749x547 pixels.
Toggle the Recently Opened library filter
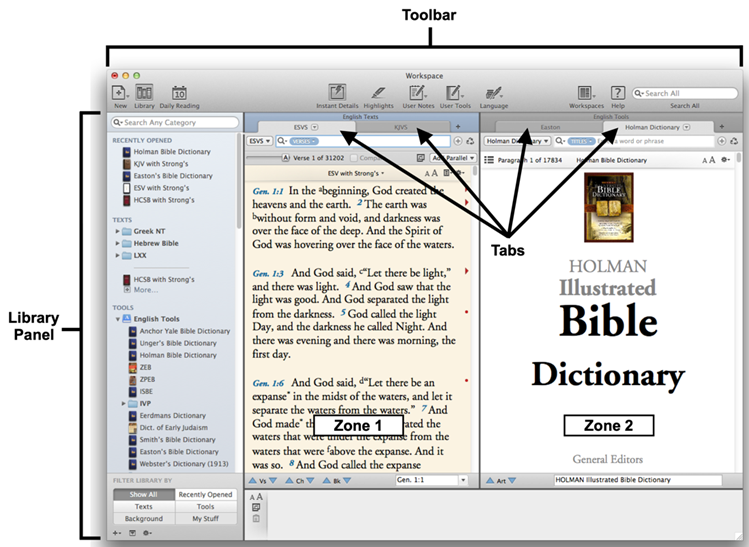coord(205,494)
